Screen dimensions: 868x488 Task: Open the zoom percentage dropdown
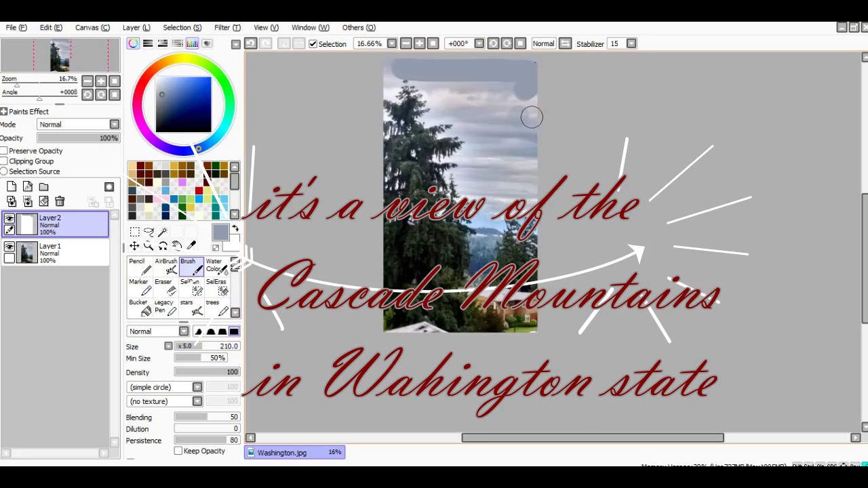coord(391,43)
